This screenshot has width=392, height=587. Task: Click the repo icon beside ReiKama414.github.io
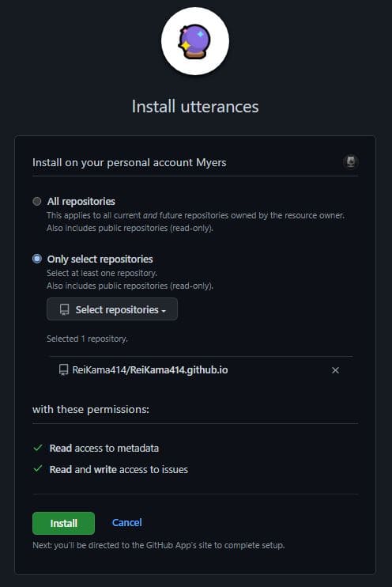coord(63,370)
